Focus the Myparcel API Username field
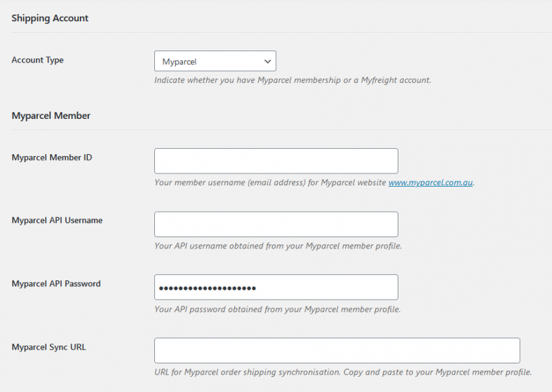This screenshot has height=392, width=552. click(x=275, y=224)
